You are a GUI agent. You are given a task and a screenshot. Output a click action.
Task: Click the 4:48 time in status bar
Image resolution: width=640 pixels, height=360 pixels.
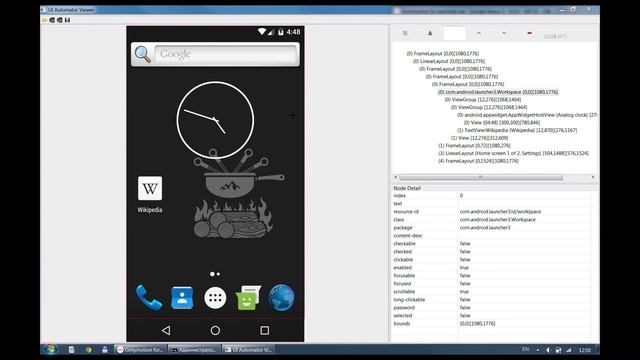[x=293, y=32]
